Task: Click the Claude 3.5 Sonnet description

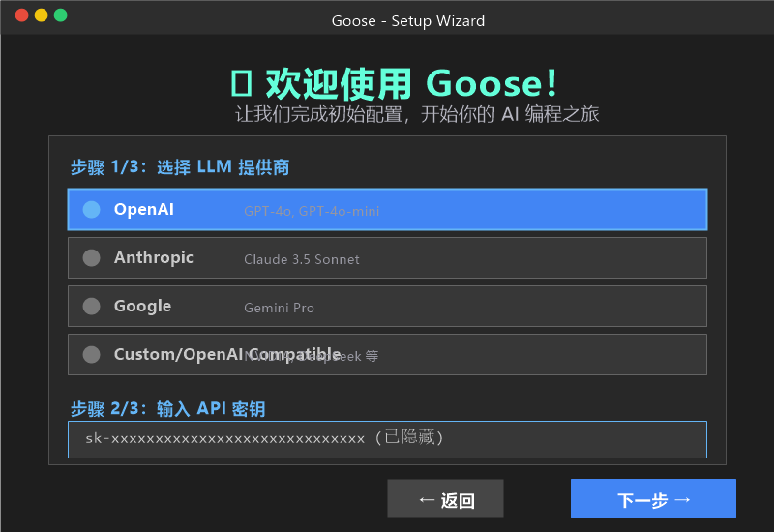Action: tap(302, 259)
